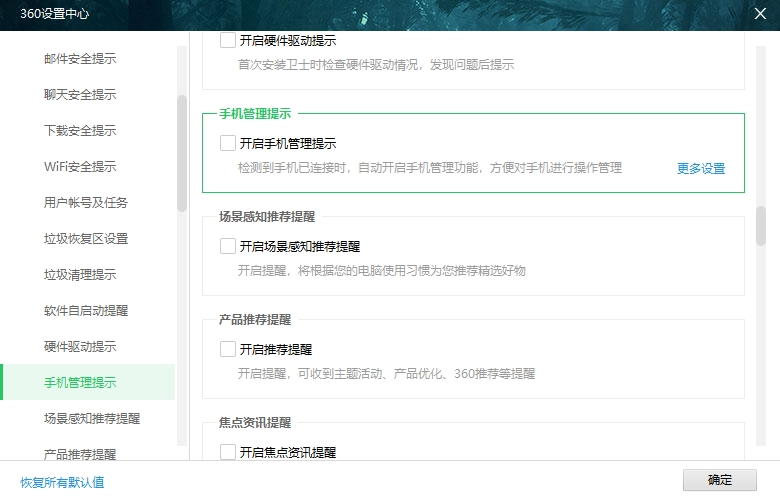The height and width of the screenshot is (500, 780).
Task: Enable the 开启焦点资讯提醒 checkbox
Action: pyautogui.click(x=228, y=452)
